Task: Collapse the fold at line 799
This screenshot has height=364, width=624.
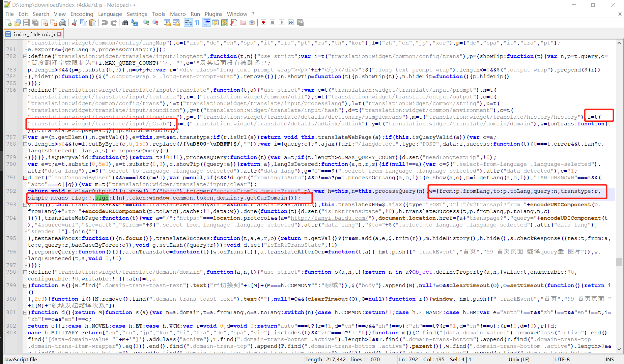Action: click(25, 285)
